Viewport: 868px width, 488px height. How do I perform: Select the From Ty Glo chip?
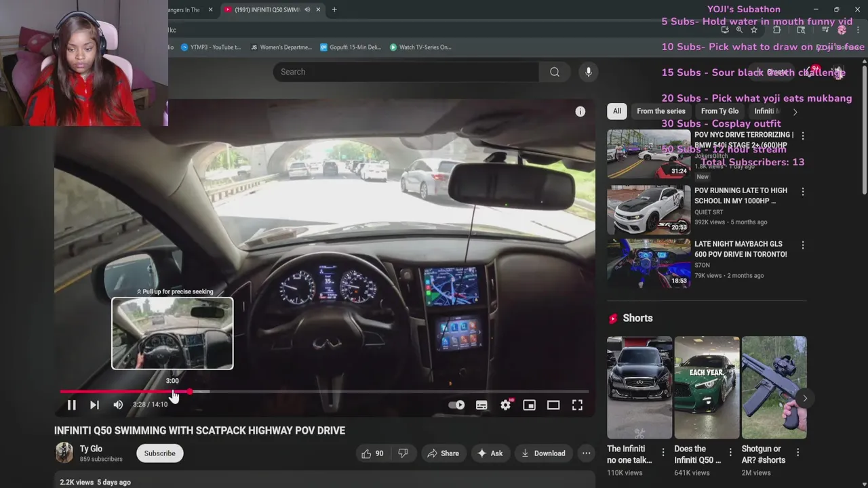(719, 111)
